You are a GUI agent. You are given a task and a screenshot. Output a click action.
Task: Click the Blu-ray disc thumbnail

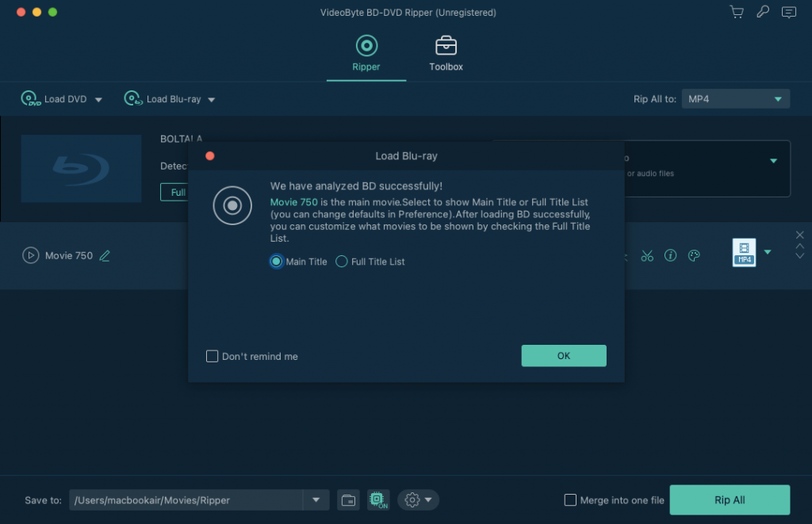[81, 168]
